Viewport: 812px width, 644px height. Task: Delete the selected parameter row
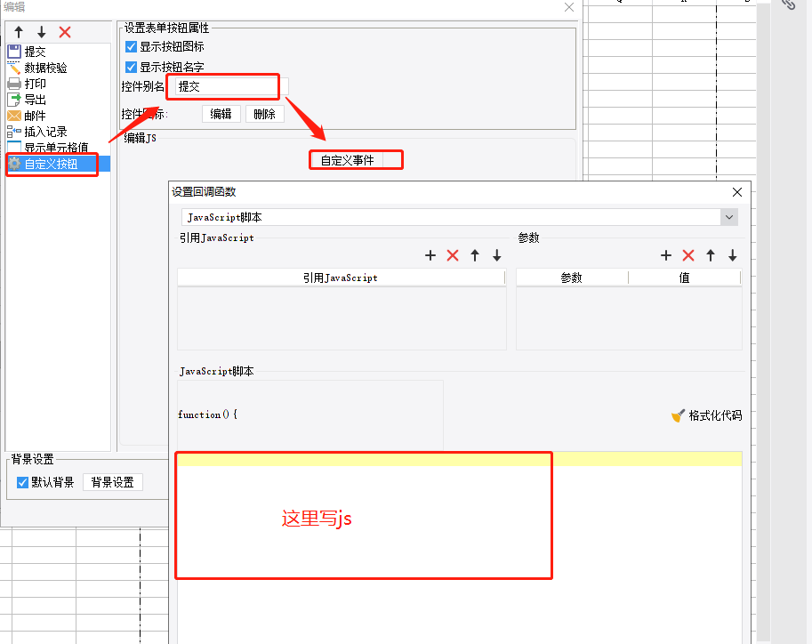(688, 255)
